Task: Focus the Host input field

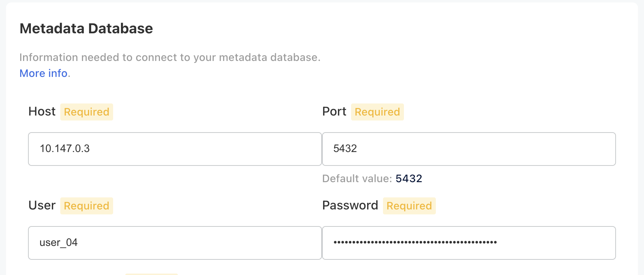Action: pos(174,149)
